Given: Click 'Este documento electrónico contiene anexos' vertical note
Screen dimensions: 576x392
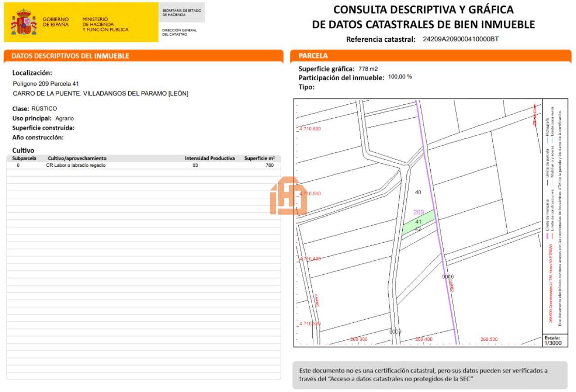Looking at the screenshot, I should 560,217.
